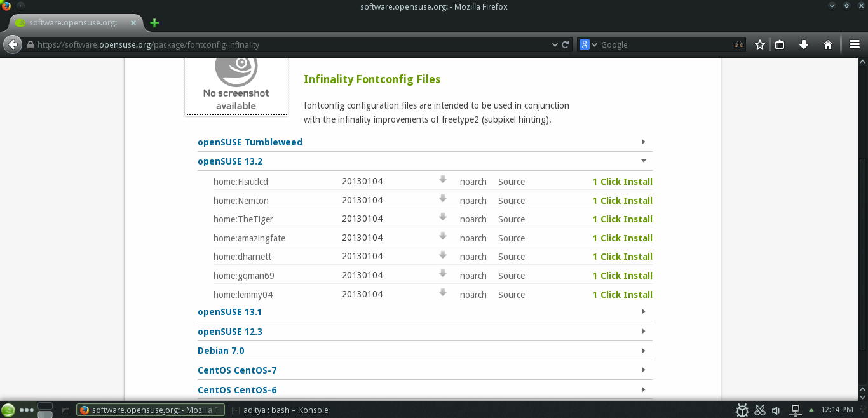
Task: Expand the openSUSE Tumbleweed section
Action: pyautogui.click(x=424, y=142)
